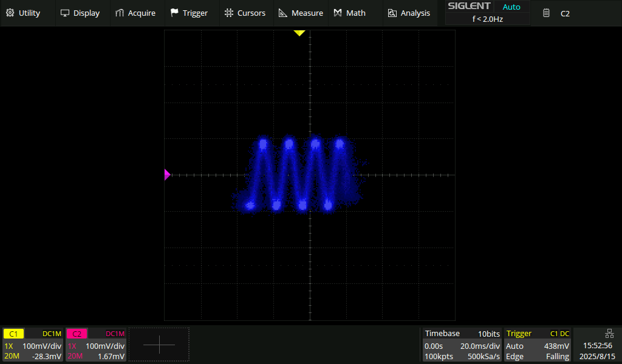Viewport: 622px width, 364px height.
Task: Click the Trigger flag icon
Action: point(174,13)
